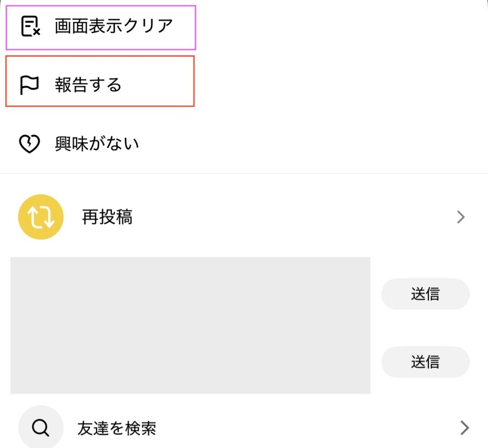Tap empty space right of 興味がない
This screenshot has height=448, width=488.
310,144
